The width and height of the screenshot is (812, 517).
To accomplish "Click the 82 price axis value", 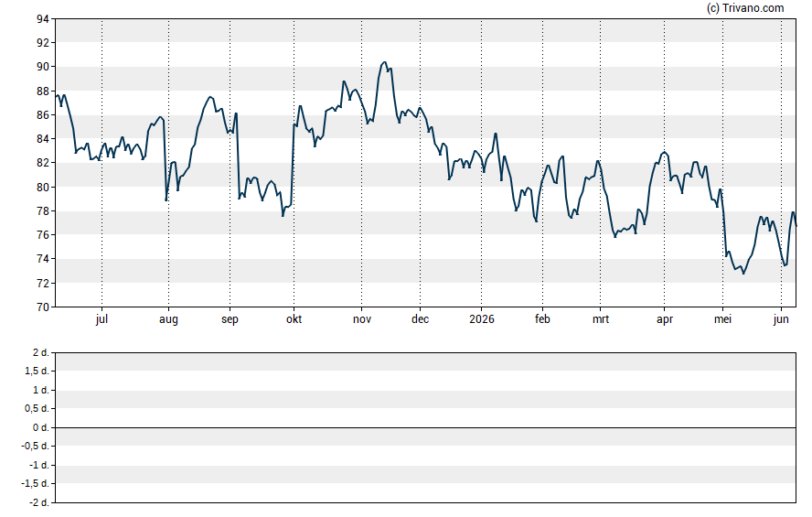I will tap(43, 163).
